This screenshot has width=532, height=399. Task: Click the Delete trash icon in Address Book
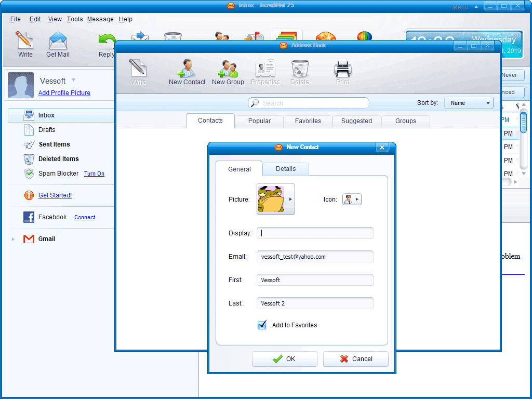coord(300,68)
